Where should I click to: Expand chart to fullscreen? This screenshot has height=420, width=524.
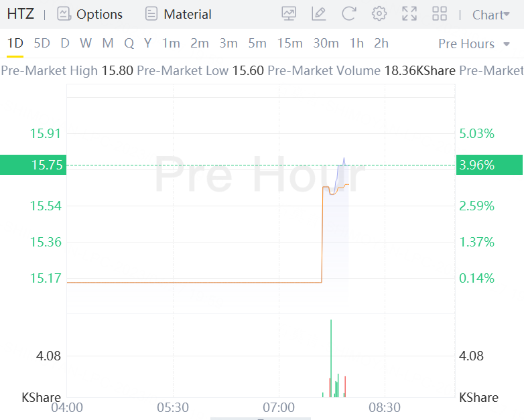(409, 14)
